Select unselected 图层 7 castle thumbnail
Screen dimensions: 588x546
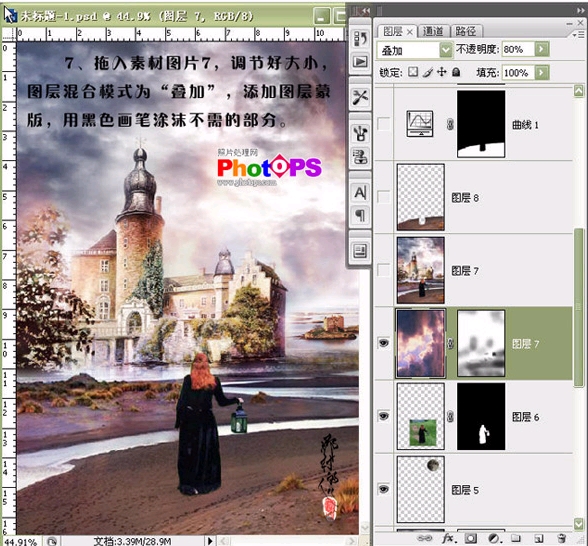(x=421, y=270)
